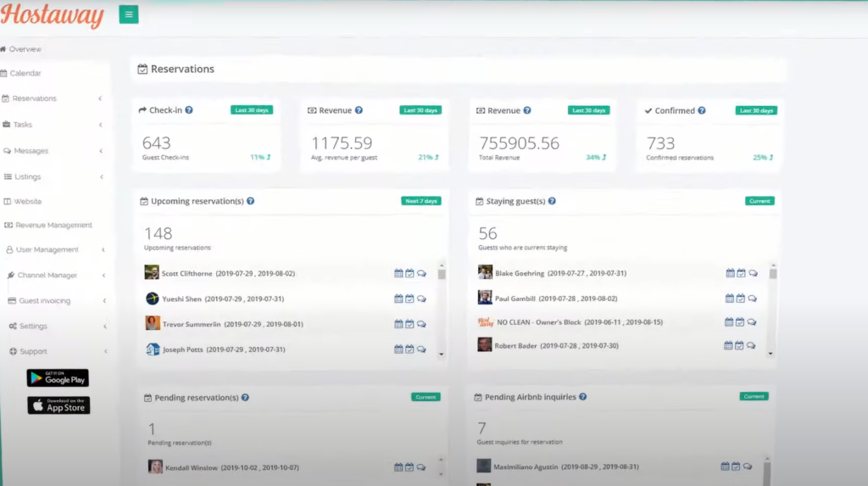Click the Hostaway logo
The width and height of the screenshot is (868, 486).
52,15
